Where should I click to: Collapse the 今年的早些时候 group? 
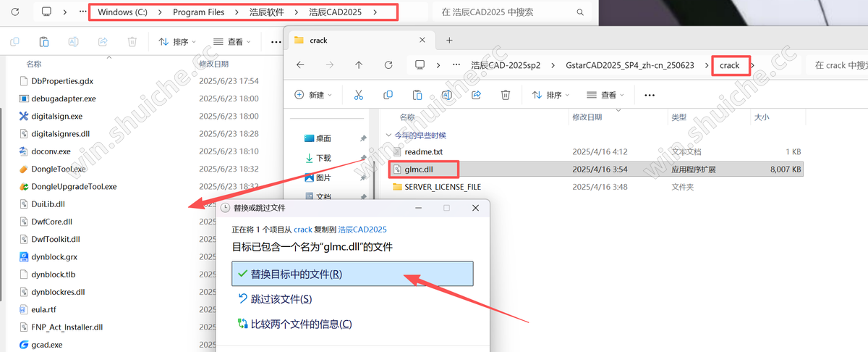coord(388,135)
